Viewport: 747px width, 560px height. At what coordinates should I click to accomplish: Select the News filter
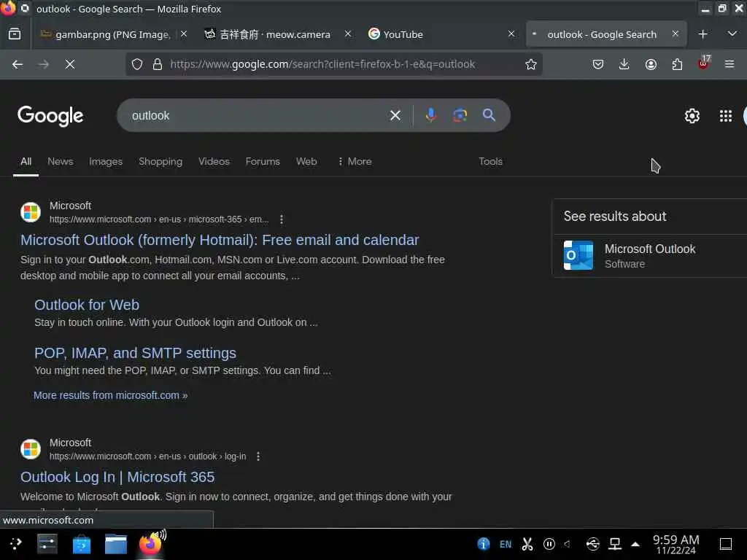click(60, 161)
